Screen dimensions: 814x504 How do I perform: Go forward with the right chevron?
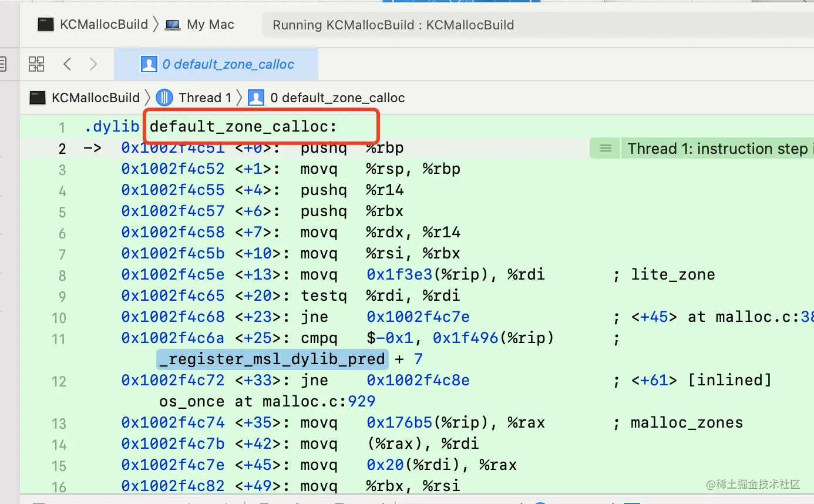pos(93,64)
